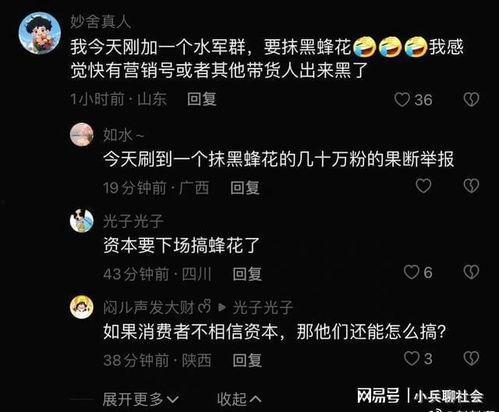This screenshot has height=412, width=499.
Task: Open the username 妙舍真人
Action: 100,22
